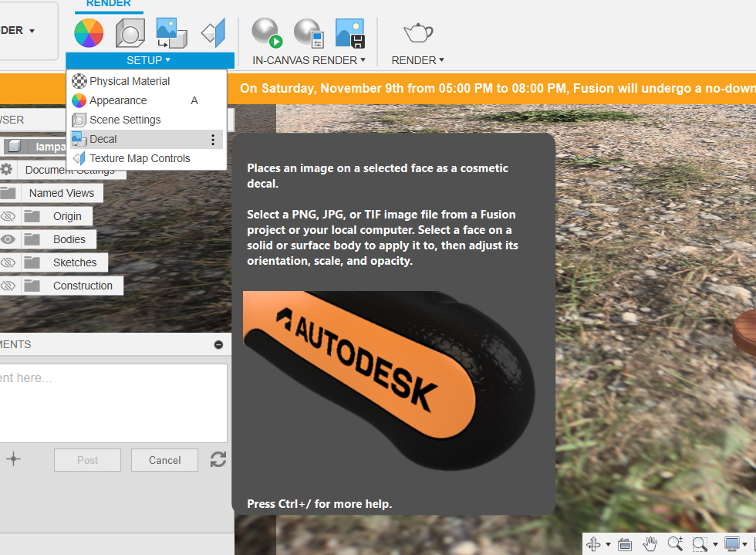Choose Texture Map Controls from Setup menu
756x555 pixels.
(147, 158)
